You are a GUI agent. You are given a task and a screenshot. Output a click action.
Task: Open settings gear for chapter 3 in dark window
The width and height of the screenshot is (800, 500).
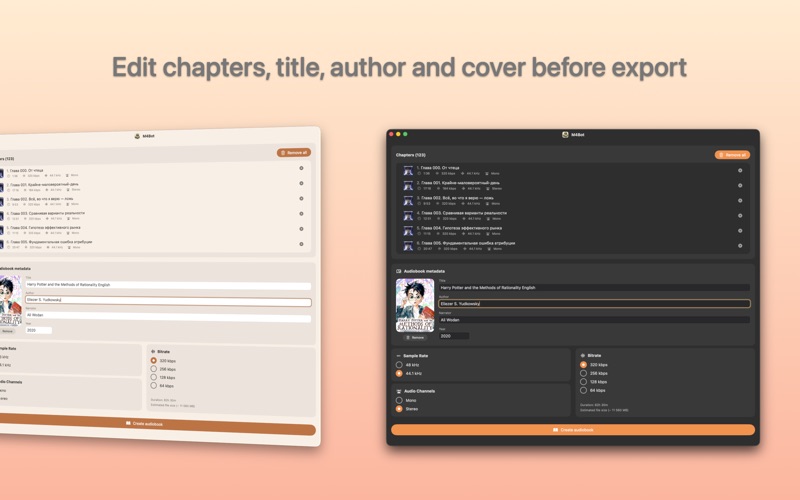(740, 201)
